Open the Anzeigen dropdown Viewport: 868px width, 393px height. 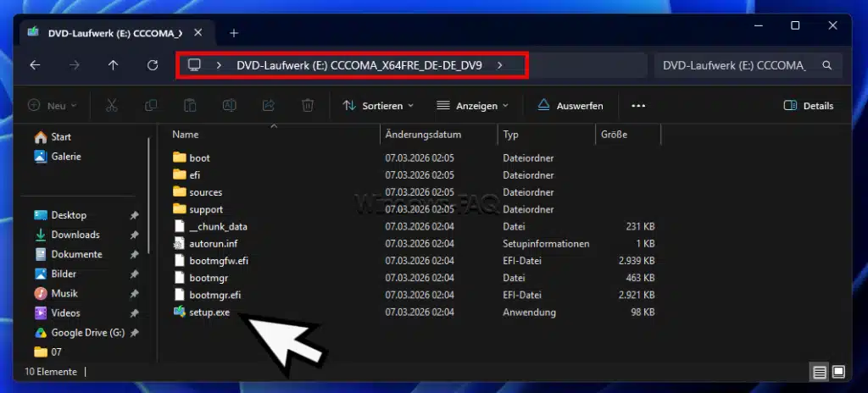tap(472, 106)
